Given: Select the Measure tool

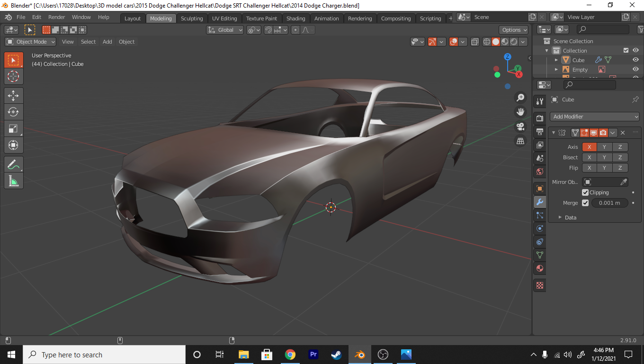Looking at the screenshot, I should (x=13, y=181).
